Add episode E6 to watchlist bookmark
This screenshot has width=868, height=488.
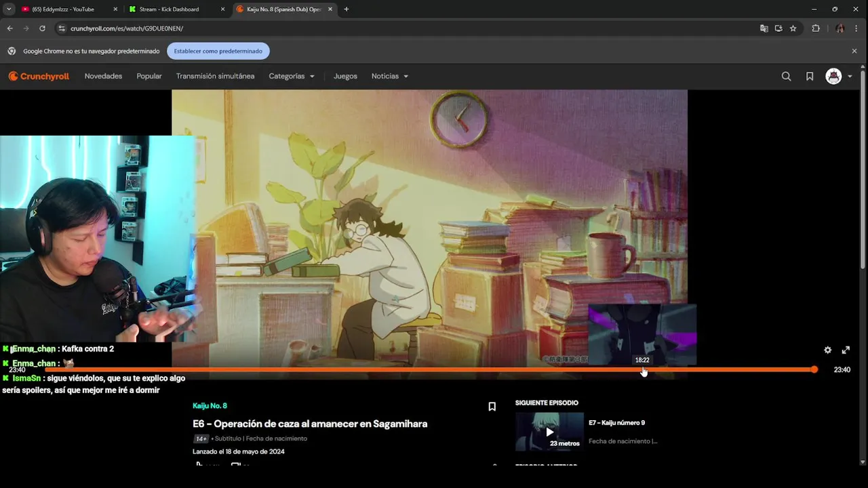tap(492, 407)
